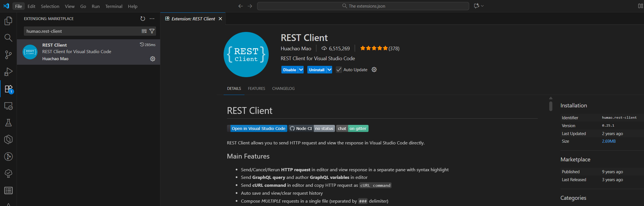The width and height of the screenshot is (644, 206).
Task: Click the command center search bar
Action: (363, 6)
